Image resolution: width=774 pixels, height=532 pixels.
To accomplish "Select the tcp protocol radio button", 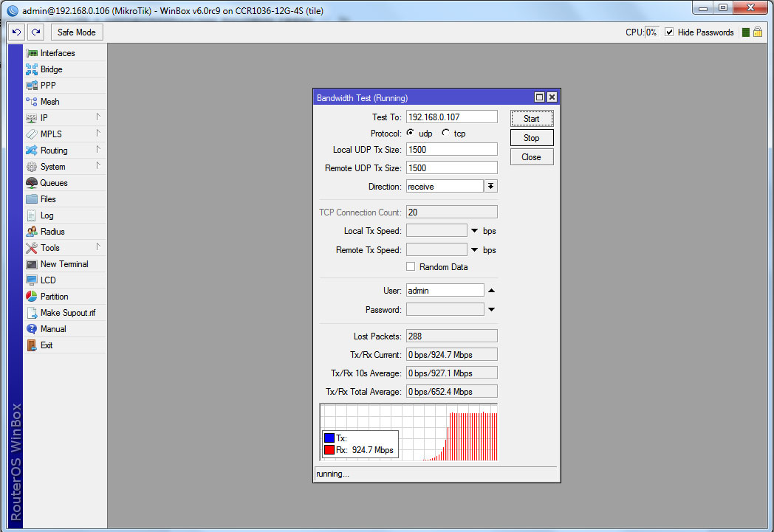I will coord(445,134).
